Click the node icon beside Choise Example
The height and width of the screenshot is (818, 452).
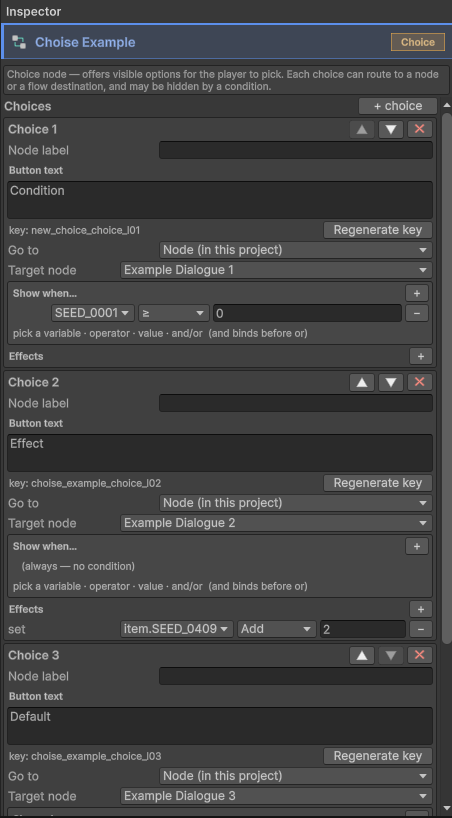(19, 42)
